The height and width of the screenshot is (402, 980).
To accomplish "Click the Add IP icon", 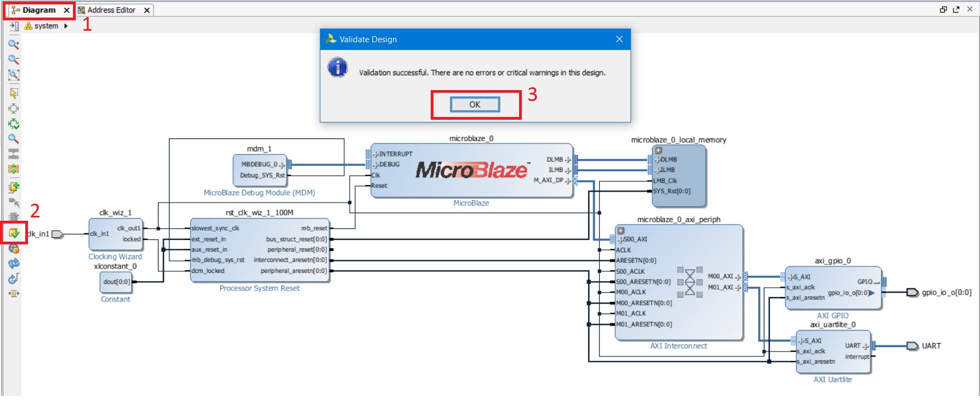I will click(x=14, y=187).
